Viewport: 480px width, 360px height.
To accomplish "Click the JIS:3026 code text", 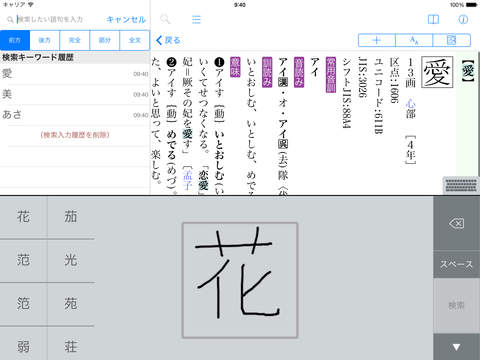I will click(362, 77).
